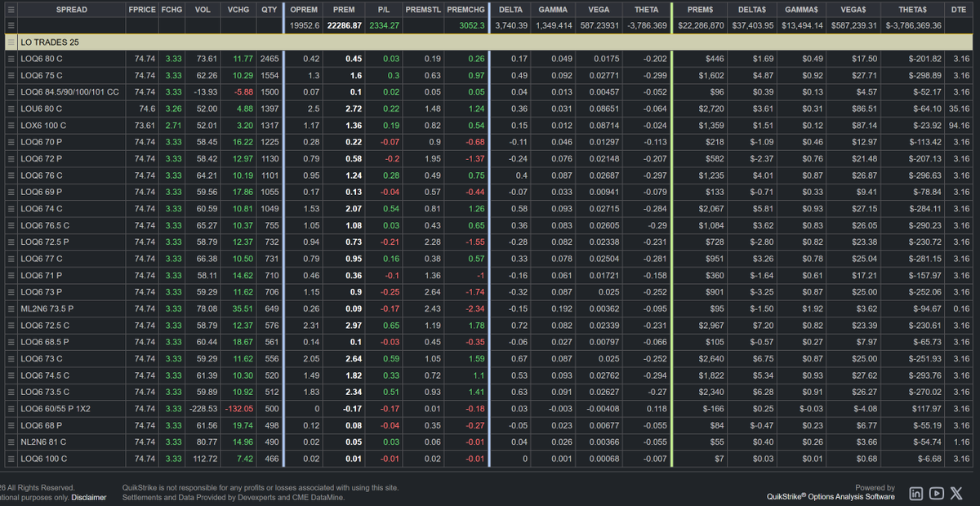
Task: Open menu icon for LOQ6 70 P row
Action: 11,142
